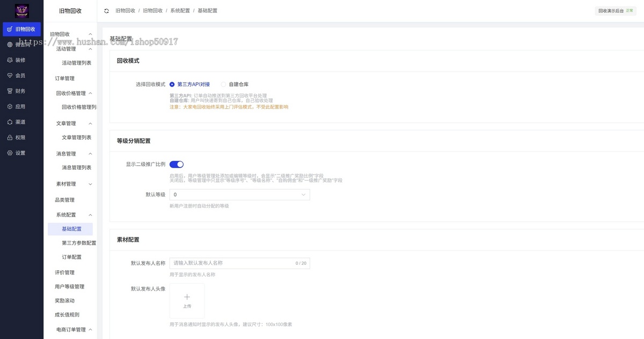This screenshot has width=644, height=339.
Task: Select 基础配置 menu item
Action: (70, 229)
